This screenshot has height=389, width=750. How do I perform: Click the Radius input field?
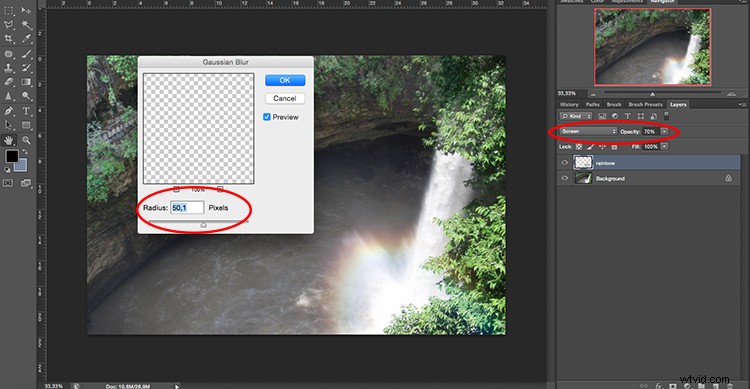coord(187,208)
